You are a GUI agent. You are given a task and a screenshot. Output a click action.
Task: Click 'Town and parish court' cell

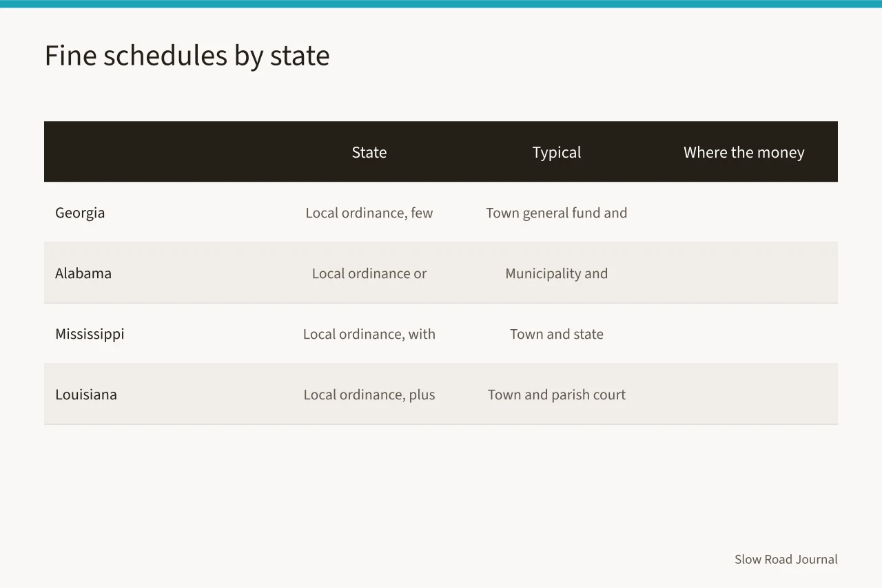557,395
